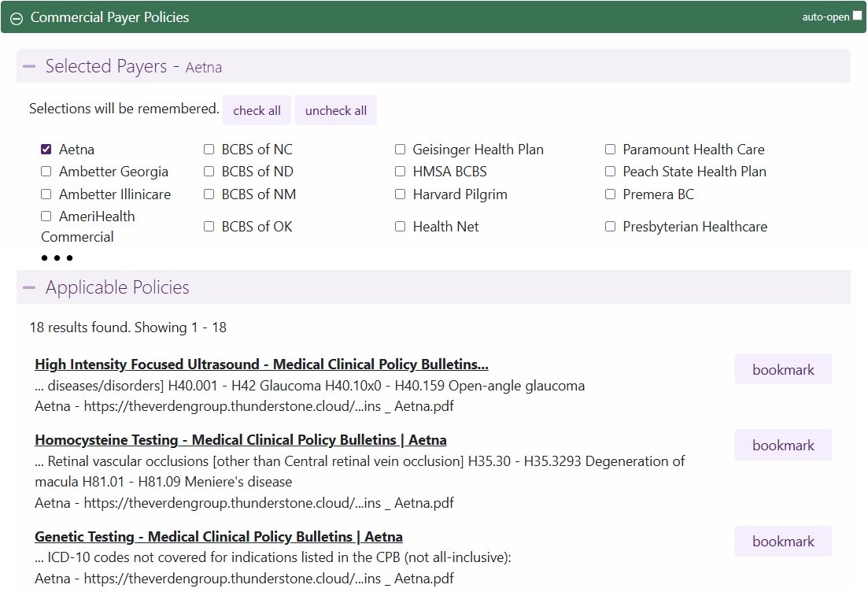868x592 pixels.
Task: Tick the HMSA BCBS checkbox
Action: [400, 171]
